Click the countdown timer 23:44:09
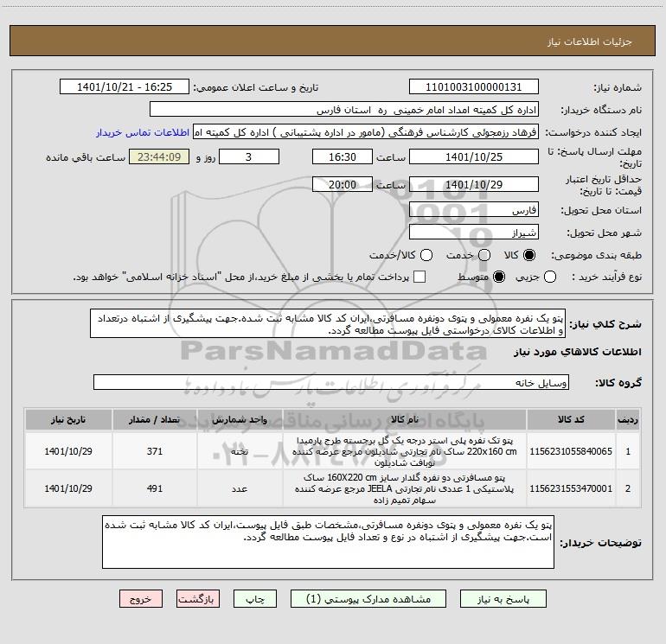Image resolution: width=666 pixels, height=644 pixels. click(x=159, y=156)
